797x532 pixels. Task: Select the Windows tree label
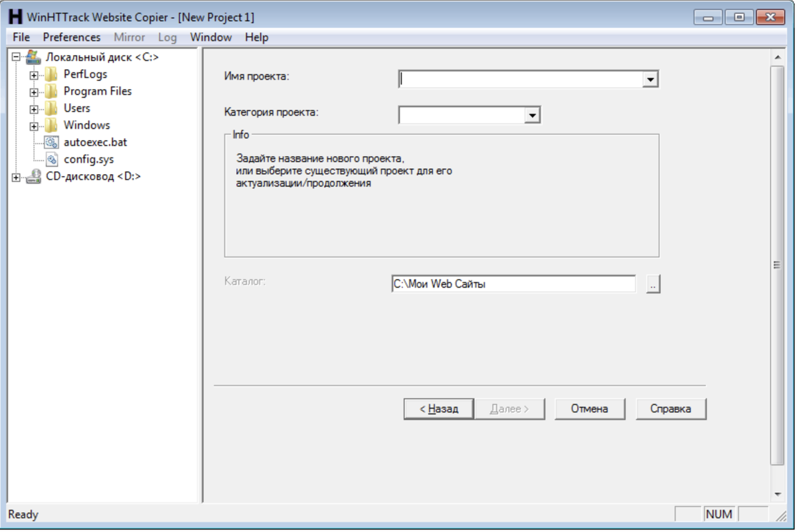(87, 126)
